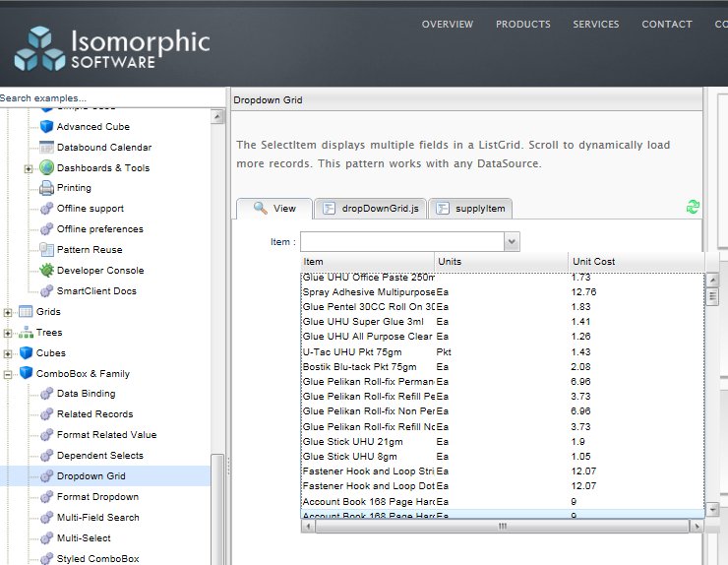Screen dimensions: 728x565
Task: Expand the Trees folder node
Action: tap(9, 333)
